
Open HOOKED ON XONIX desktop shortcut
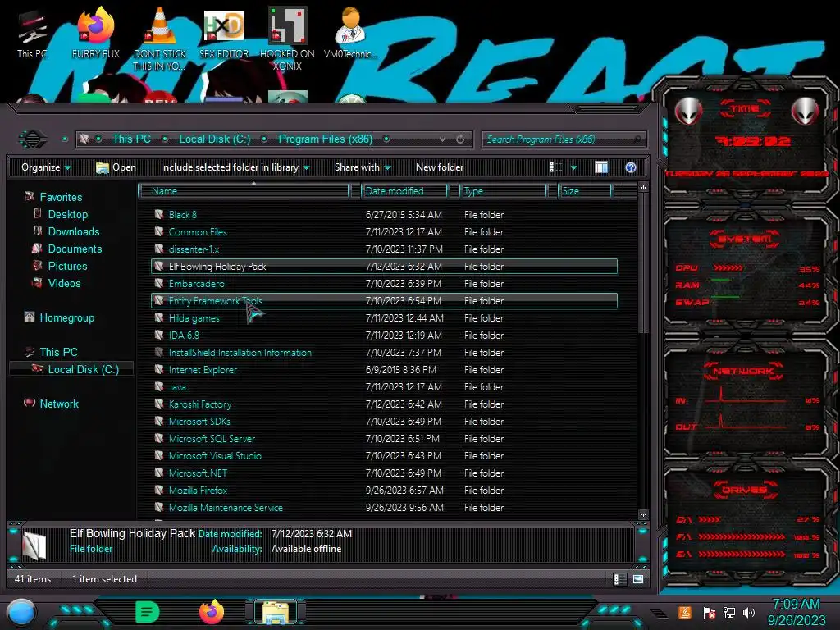point(287,39)
